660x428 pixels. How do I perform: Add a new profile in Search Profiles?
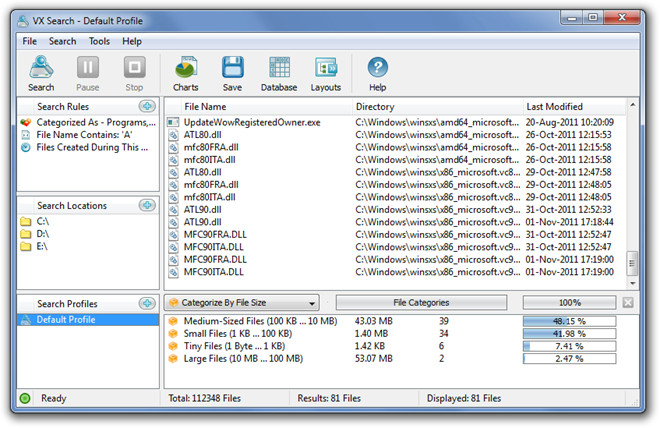pos(147,303)
